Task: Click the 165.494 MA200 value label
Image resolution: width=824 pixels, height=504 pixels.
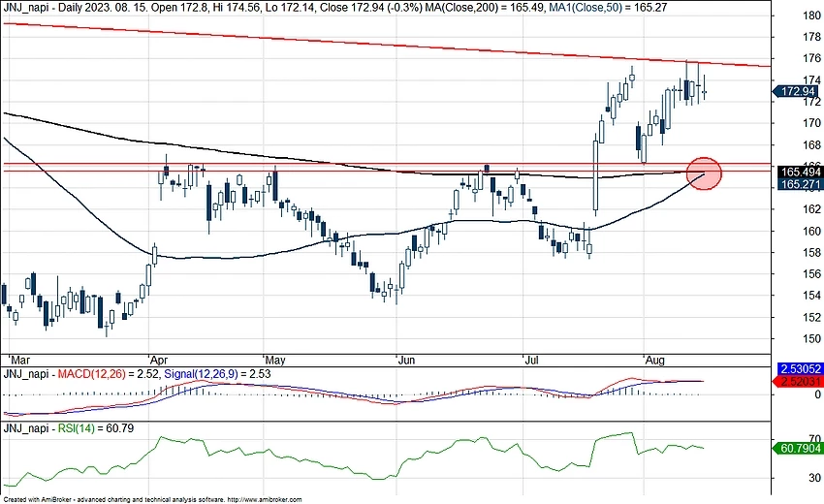Action: coord(801,172)
